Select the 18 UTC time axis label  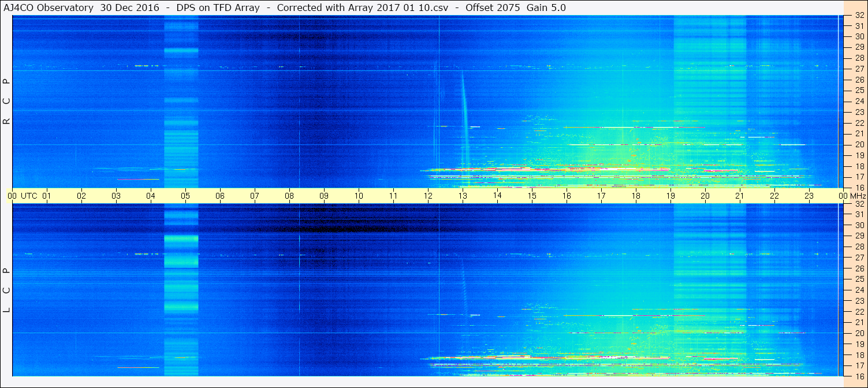(636, 196)
